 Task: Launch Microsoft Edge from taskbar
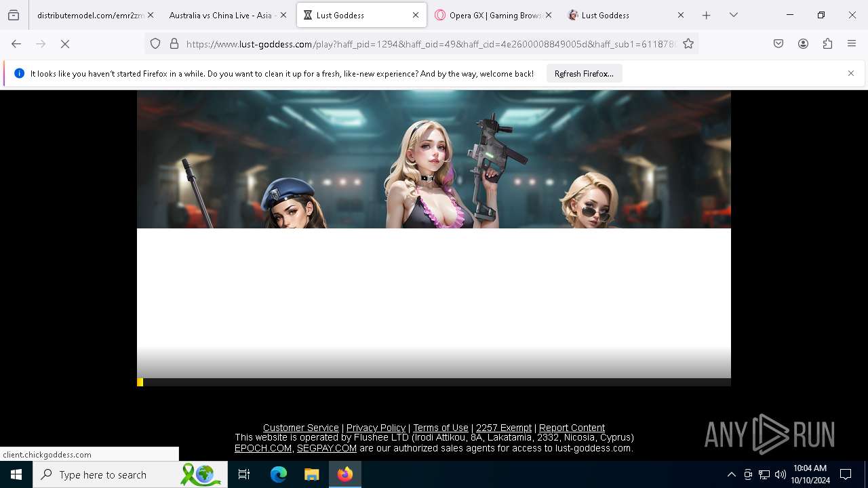(x=279, y=474)
